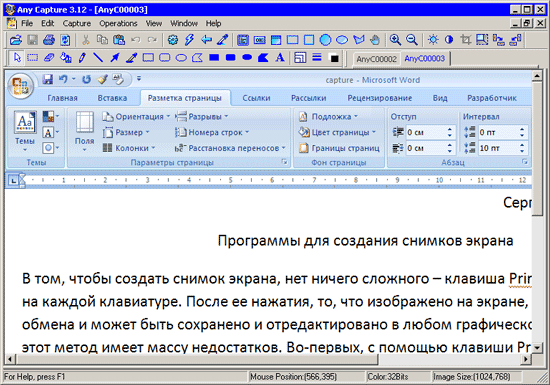This screenshot has height=385, width=550.
Task: Open the Колонки dropdown in Word capture
Action: coord(129,148)
